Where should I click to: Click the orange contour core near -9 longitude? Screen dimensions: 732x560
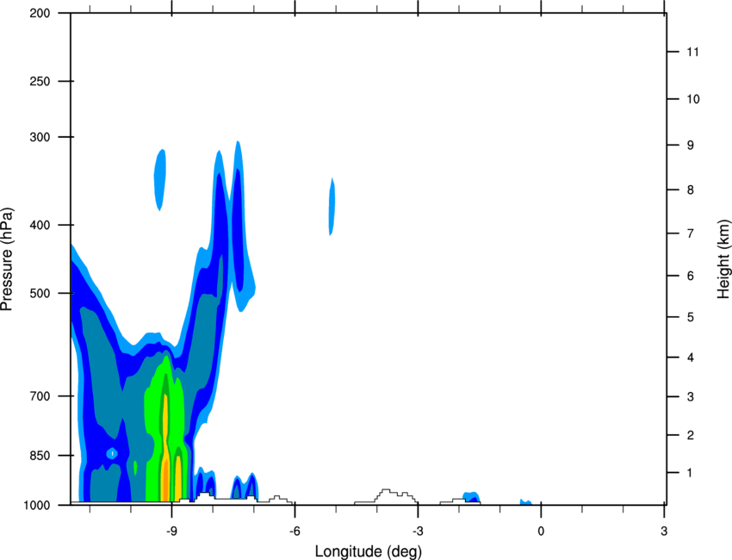pos(164,481)
